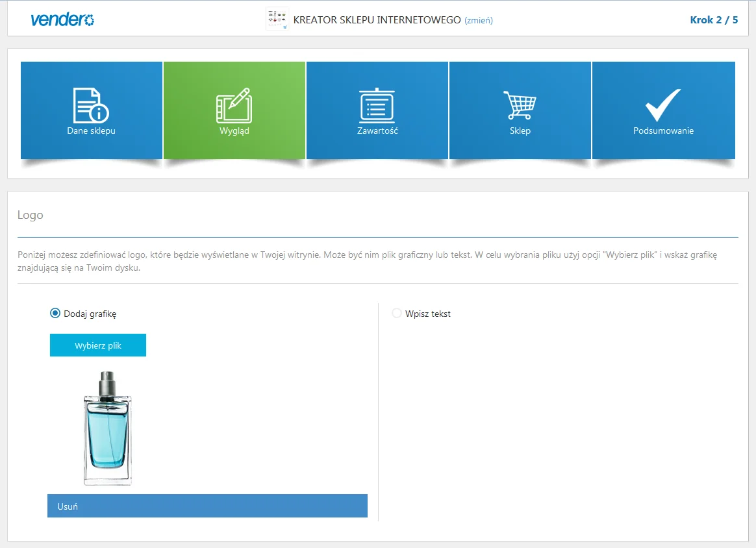The height and width of the screenshot is (548, 756).
Task: Click the Podsumowanie checkmark icon
Action: point(663,105)
